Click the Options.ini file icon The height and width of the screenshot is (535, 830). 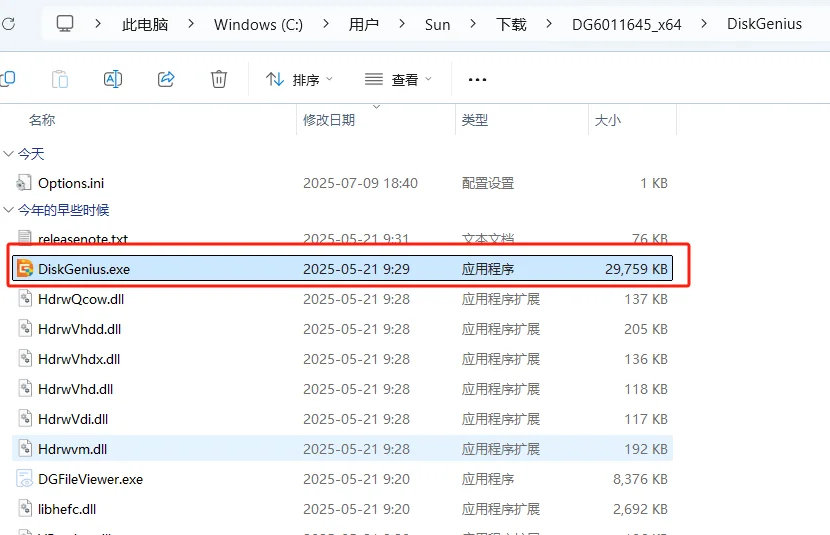click(24, 183)
